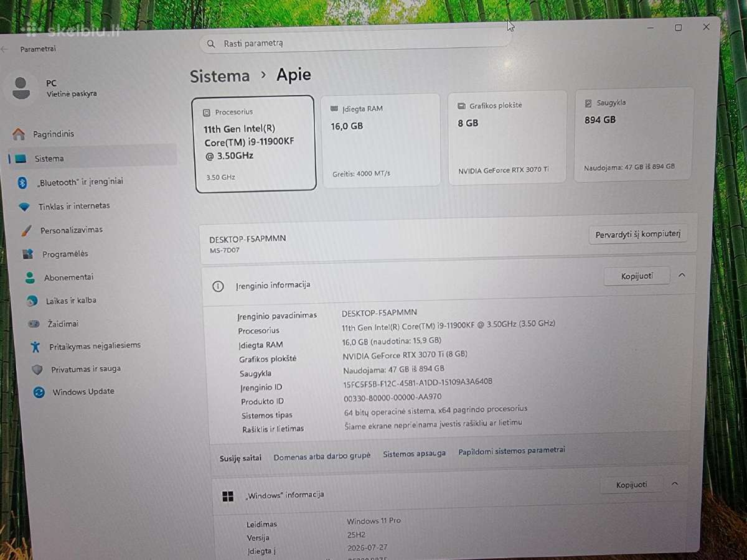Open the Žaidimai controller icon

pyautogui.click(x=34, y=324)
